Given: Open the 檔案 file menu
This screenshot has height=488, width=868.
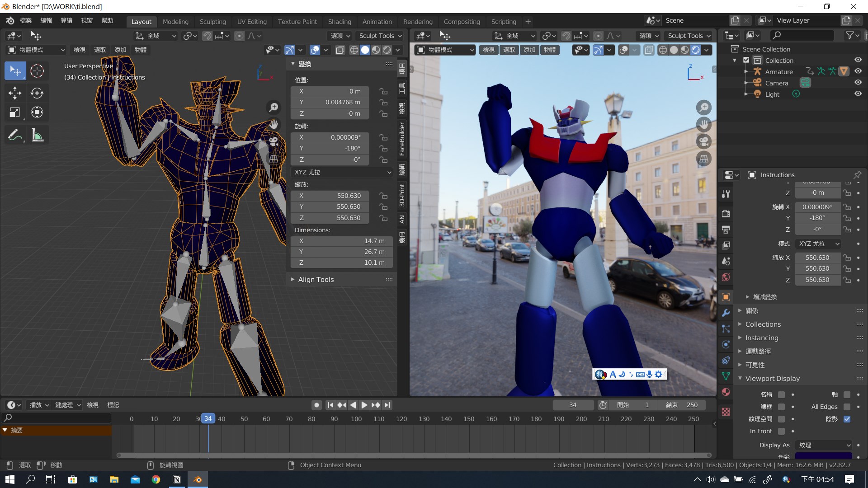Looking at the screenshot, I should click(x=26, y=20).
